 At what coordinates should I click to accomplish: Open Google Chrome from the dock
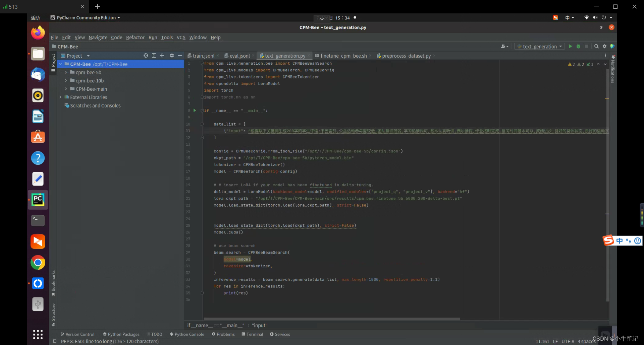pyautogui.click(x=38, y=263)
